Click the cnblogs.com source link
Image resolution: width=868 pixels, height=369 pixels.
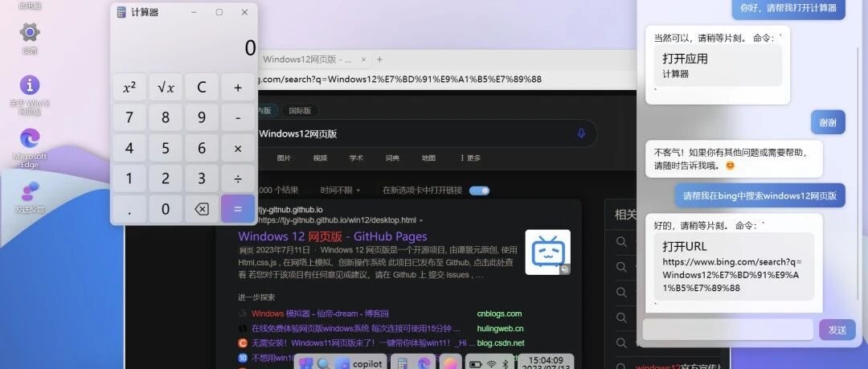pos(499,314)
